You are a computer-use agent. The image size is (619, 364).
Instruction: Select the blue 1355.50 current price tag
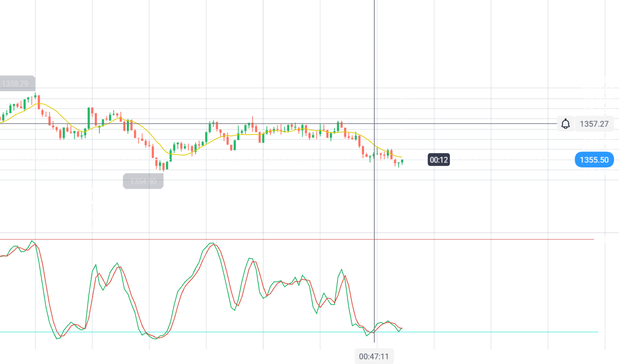click(594, 160)
